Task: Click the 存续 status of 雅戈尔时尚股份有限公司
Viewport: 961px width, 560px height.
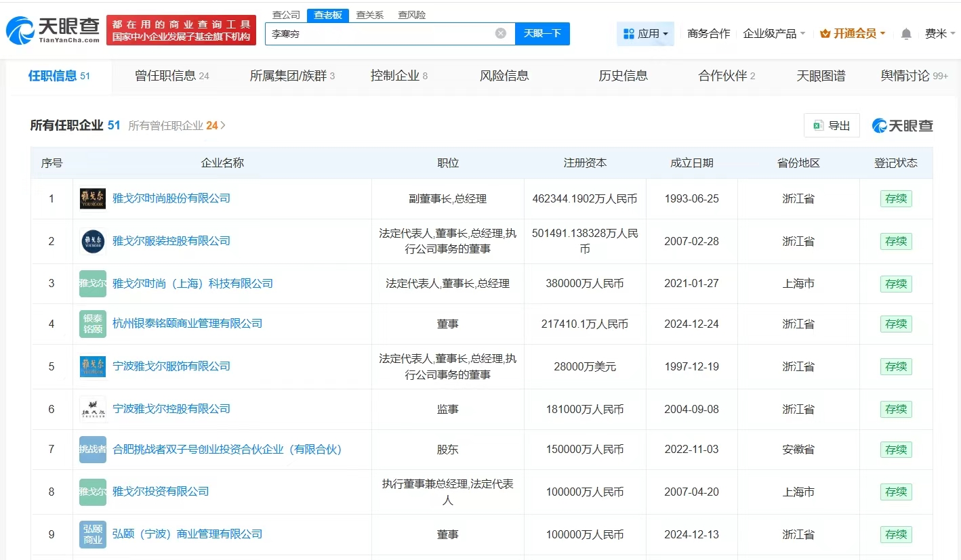Action: (896, 199)
